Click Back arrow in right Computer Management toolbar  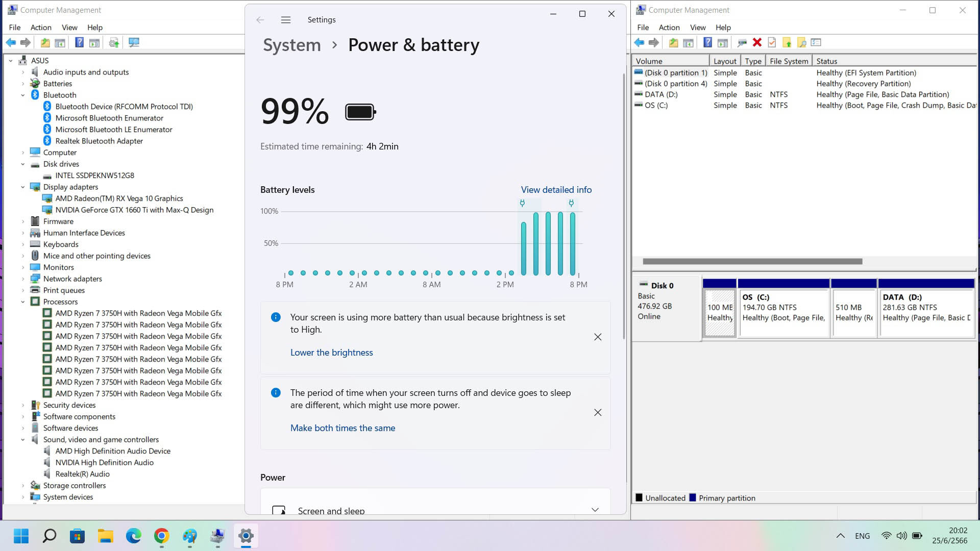tap(639, 43)
